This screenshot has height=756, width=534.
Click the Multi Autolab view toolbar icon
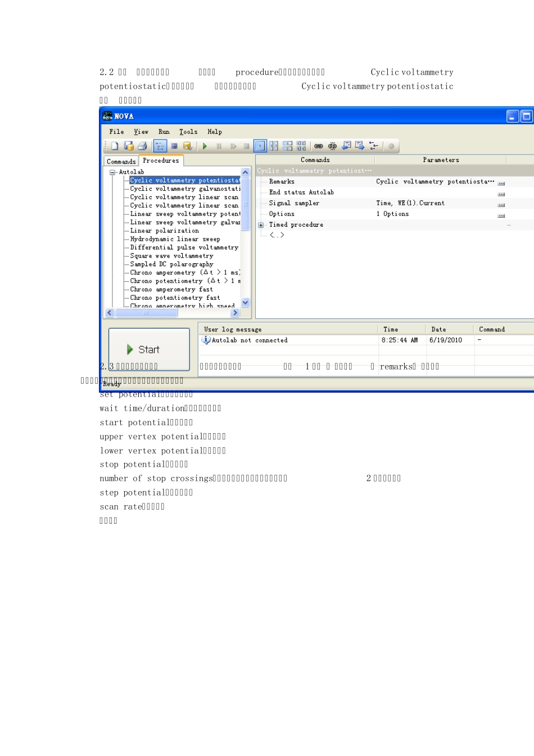[x=174, y=146]
